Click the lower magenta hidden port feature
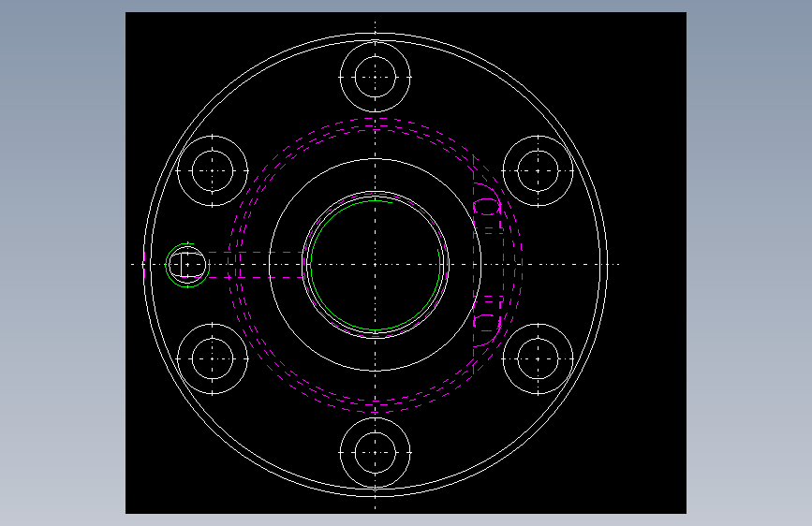This screenshot has width=812, height=526. [488, 322]
